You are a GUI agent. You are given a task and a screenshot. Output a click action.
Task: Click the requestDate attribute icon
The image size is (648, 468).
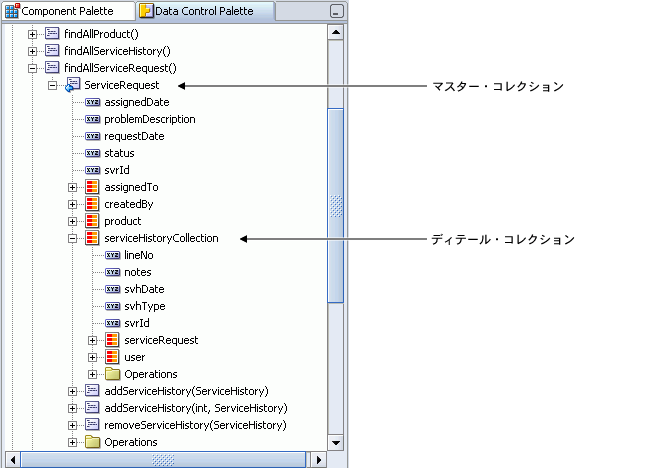click(93, 136)
